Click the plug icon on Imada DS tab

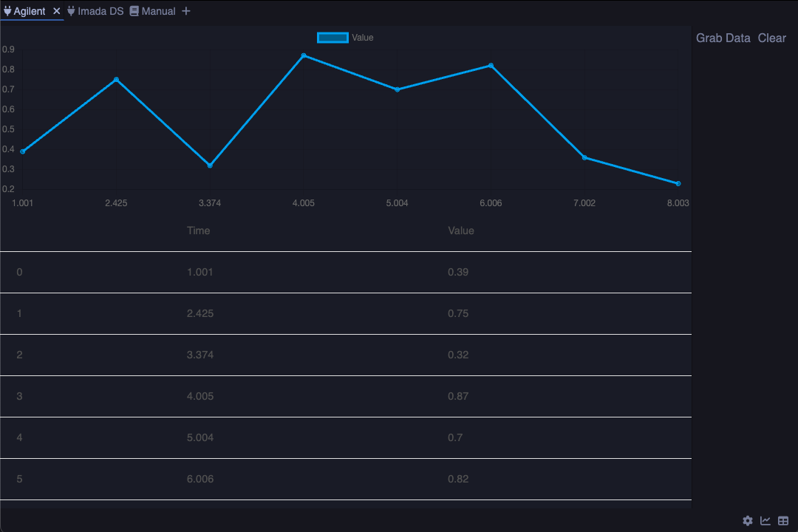tap(71, 11)
